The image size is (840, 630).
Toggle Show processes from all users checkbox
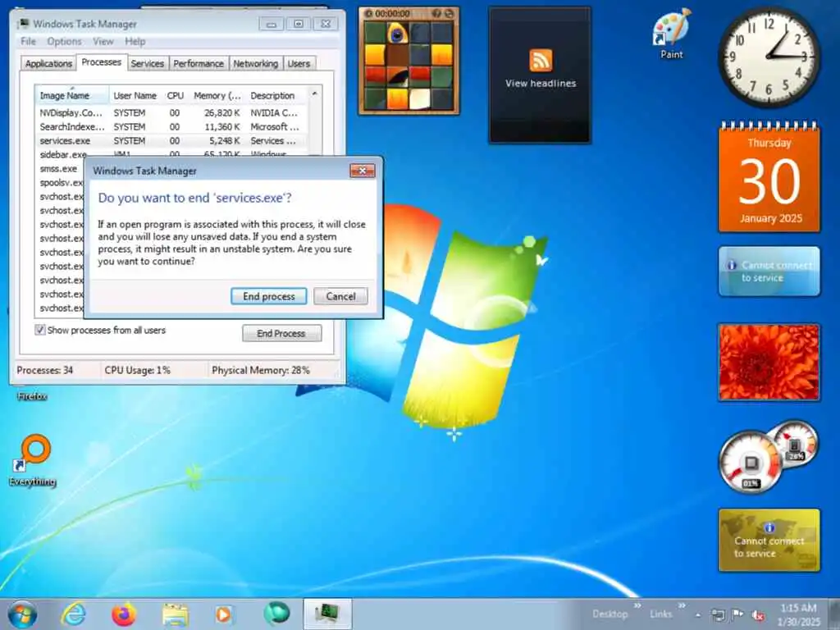pyautogui.click(x=39, y=330)
